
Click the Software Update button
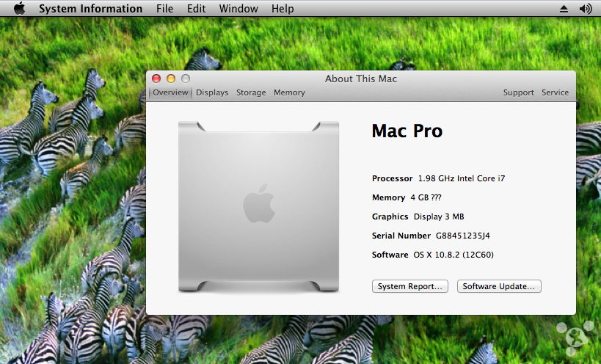coord(499,286)
